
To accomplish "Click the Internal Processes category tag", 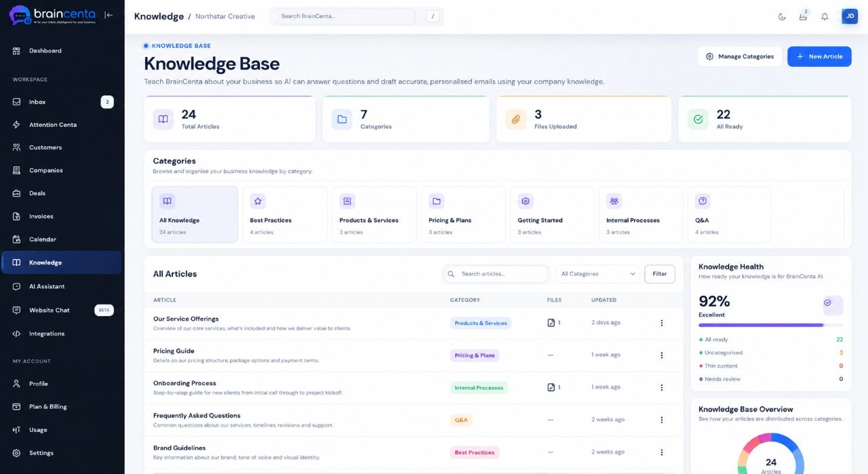I will click(x=479, y=388).
